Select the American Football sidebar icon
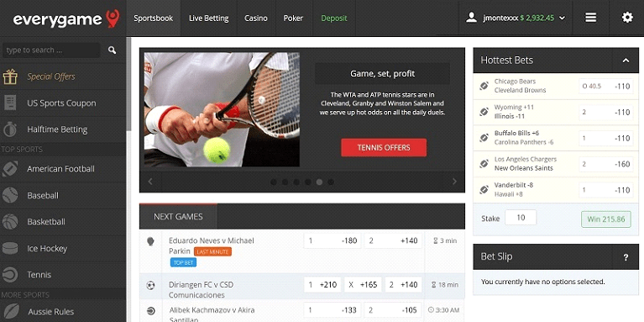 10,169
